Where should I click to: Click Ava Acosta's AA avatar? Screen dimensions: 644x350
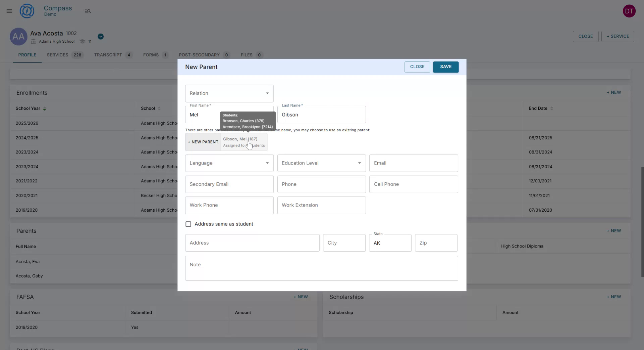pos(18,37)
